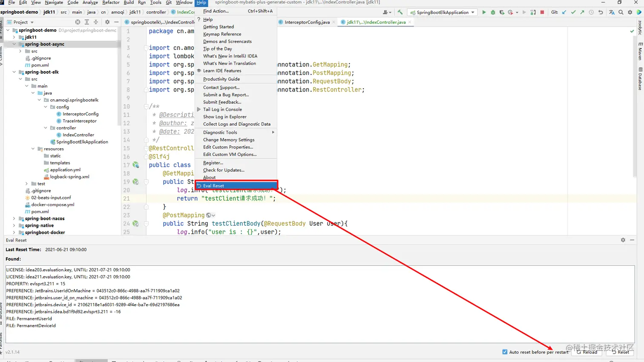
Task: Hide the Project panel with minus icon
Action: coord(116,22)
